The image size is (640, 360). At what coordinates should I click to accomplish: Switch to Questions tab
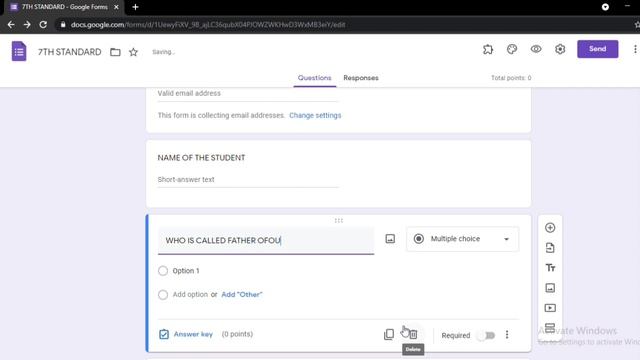[314, 78]
